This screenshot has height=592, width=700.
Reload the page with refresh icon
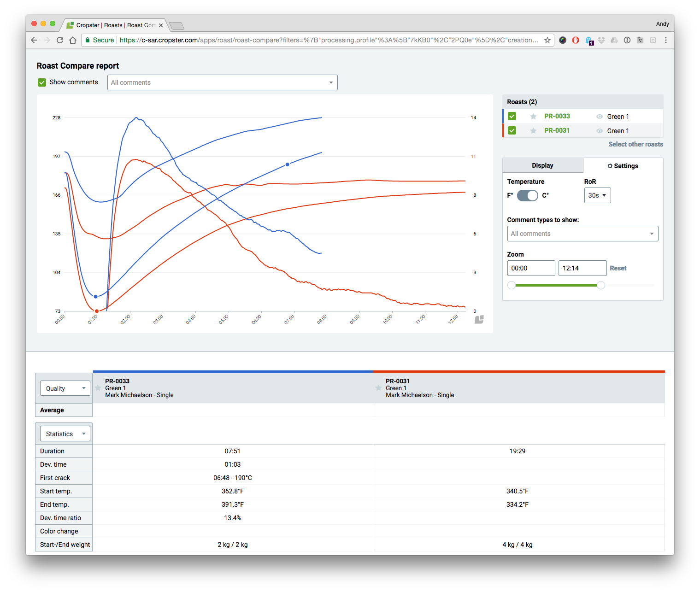[x=60, y=40]
